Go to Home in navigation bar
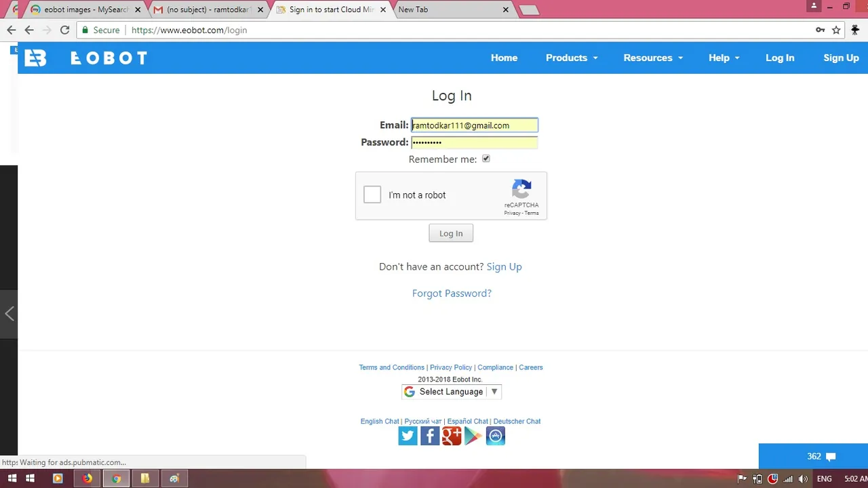Image resolution: width=868 pixels, height=488 pixels. coord(504,58)
